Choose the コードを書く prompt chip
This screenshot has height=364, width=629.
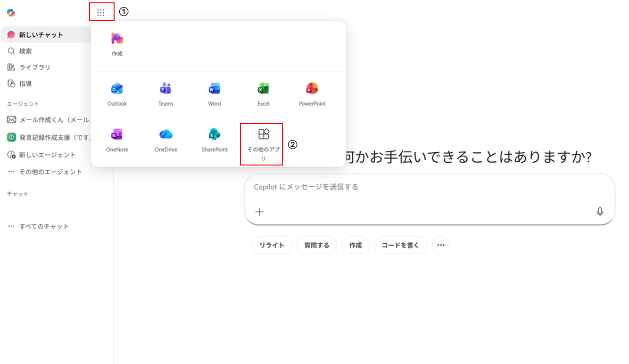(400, 245)
